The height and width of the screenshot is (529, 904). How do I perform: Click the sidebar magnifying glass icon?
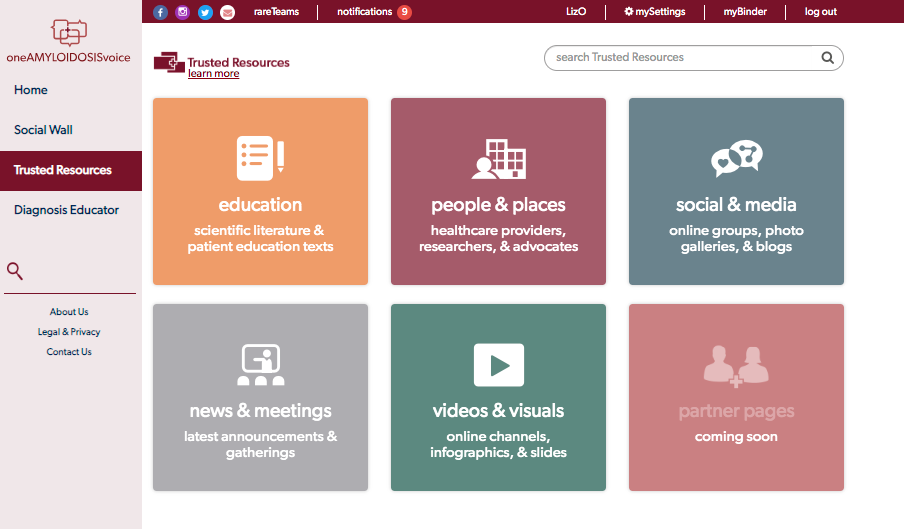(x=14, y=271)
